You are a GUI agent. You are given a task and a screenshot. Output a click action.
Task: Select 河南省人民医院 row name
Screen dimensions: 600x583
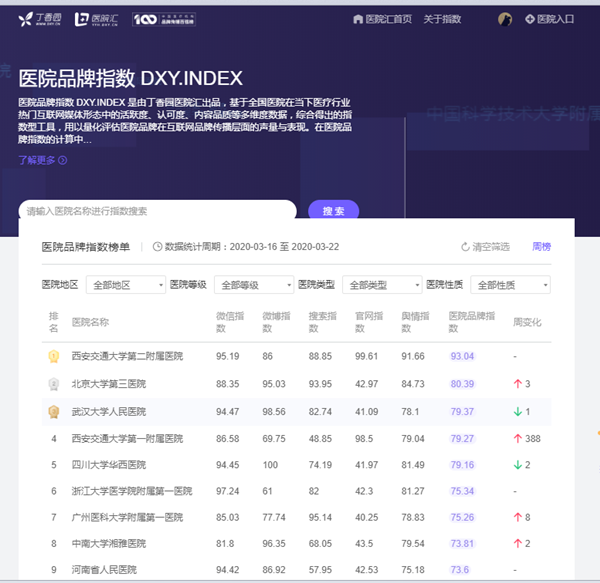[x=104, y=570]
